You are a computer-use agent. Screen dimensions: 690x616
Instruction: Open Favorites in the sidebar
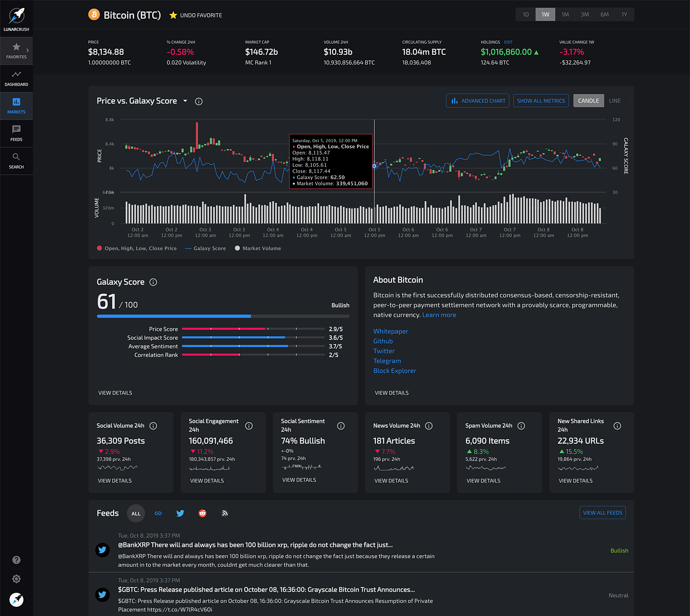pyautogui.click(x=16, y=51)
